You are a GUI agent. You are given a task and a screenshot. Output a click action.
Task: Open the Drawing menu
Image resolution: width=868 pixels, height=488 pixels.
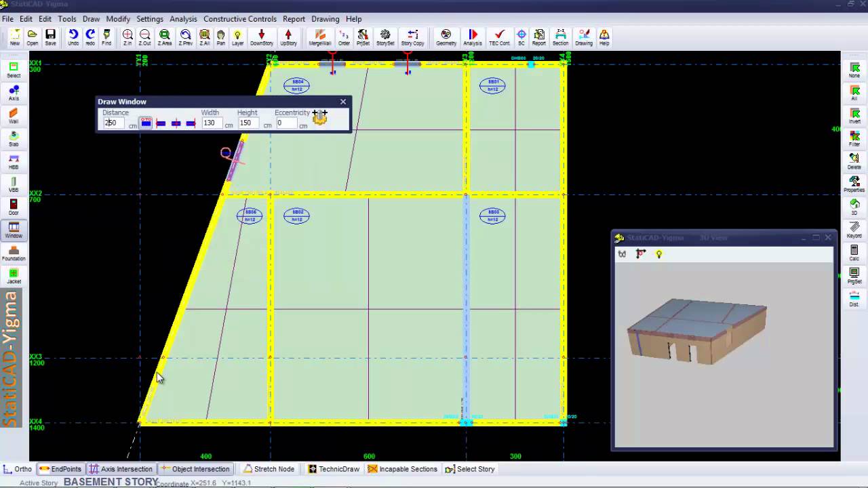[x=325, y=19]
